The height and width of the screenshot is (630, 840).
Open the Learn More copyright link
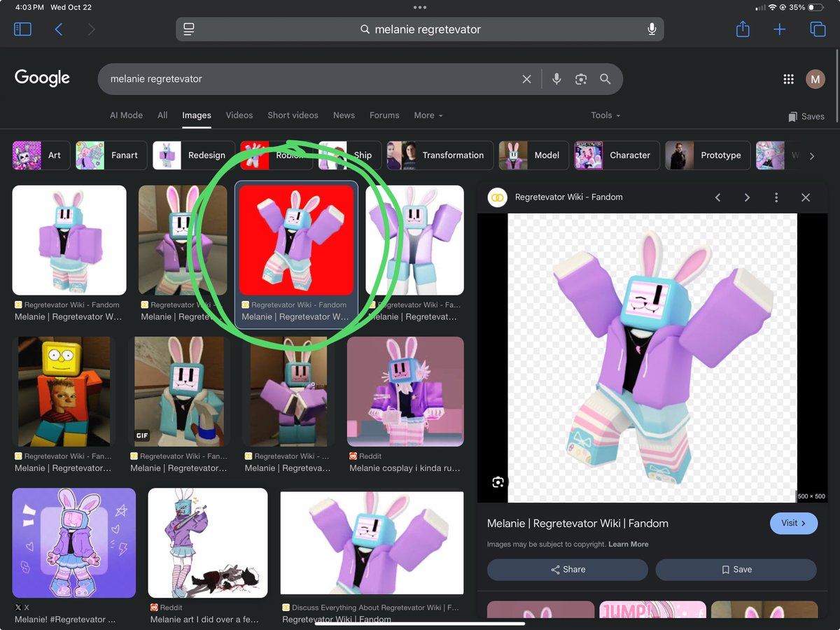[629, 544]
